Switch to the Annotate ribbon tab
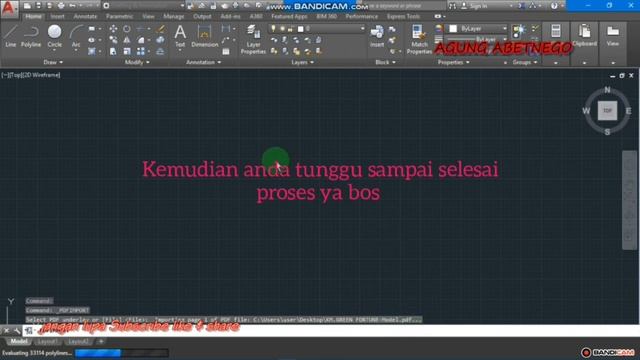 click(85, 16)
